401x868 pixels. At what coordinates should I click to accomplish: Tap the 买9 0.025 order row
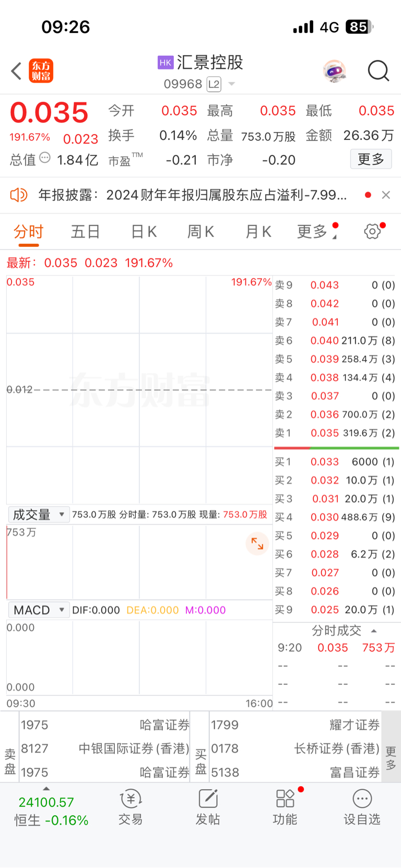pyautogui.click(x=335, y=610)
